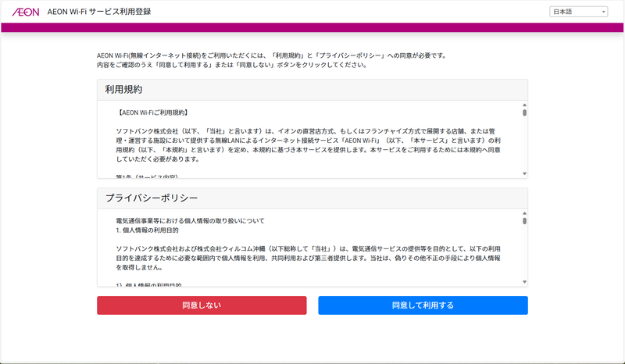
Task: Click the 利用規約 panel heading
Action: [123, 90]
